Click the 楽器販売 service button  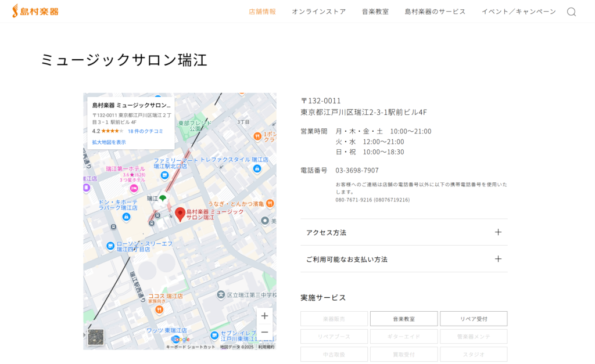click(334, 319)
